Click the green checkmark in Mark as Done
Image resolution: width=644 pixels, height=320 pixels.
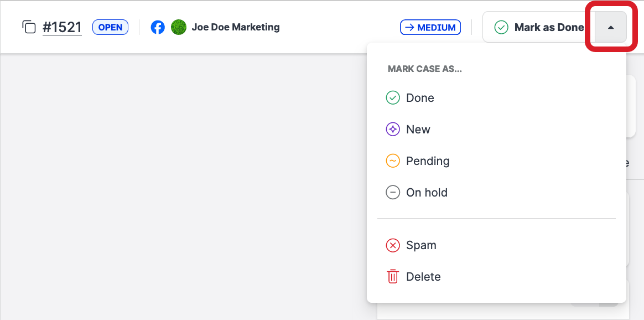[x=501, y=27]
